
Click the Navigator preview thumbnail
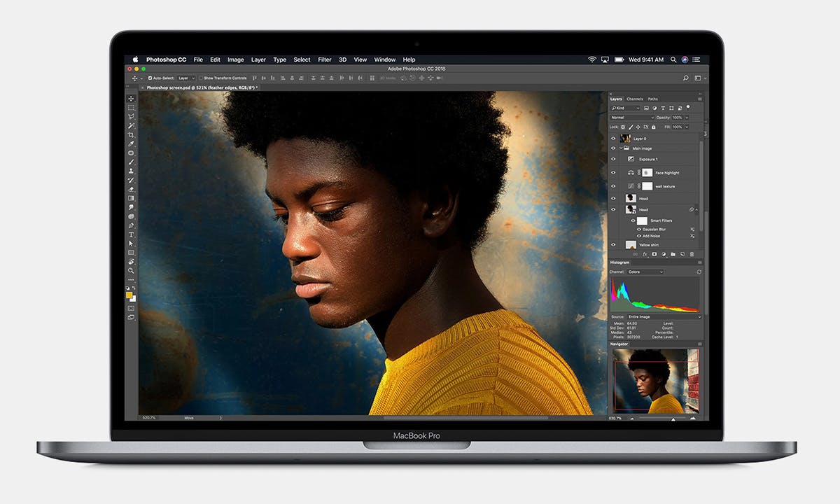point(655,381)
